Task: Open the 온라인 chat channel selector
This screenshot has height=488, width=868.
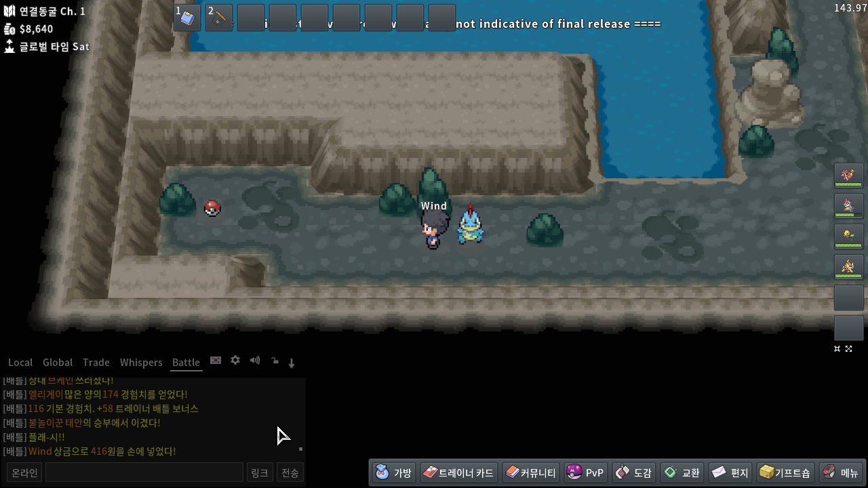Action: (x=24, y=472)
